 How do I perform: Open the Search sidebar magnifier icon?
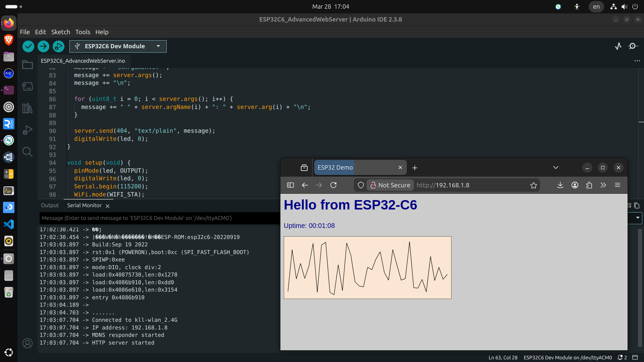click(28, 152)
